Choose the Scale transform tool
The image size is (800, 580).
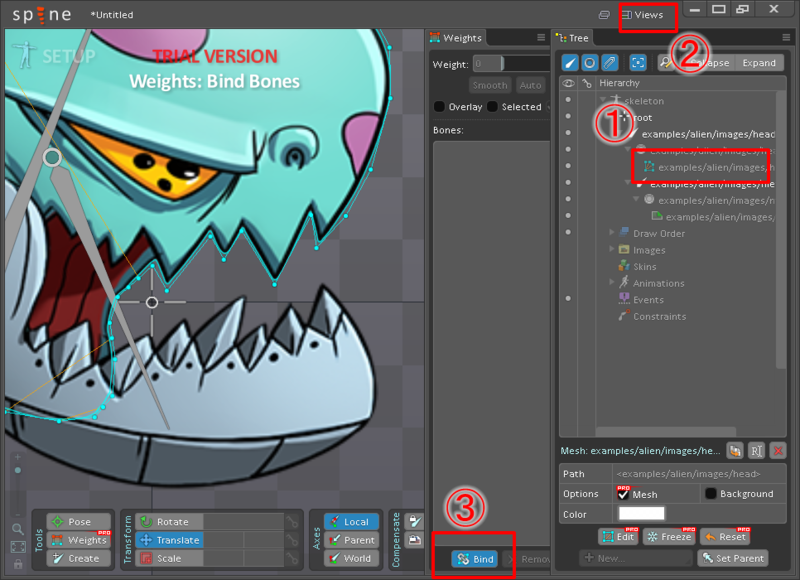(x=169, y=558)
